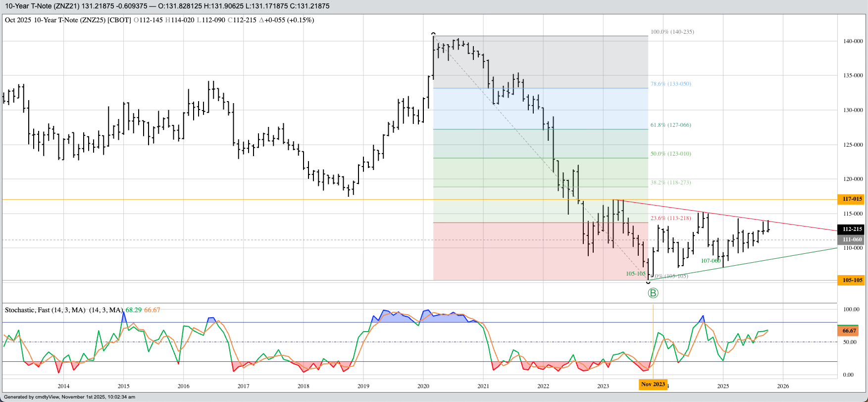
Task: Click the gray 111-060 price tag
Action: pyautogui.click(x=852, y=239)
